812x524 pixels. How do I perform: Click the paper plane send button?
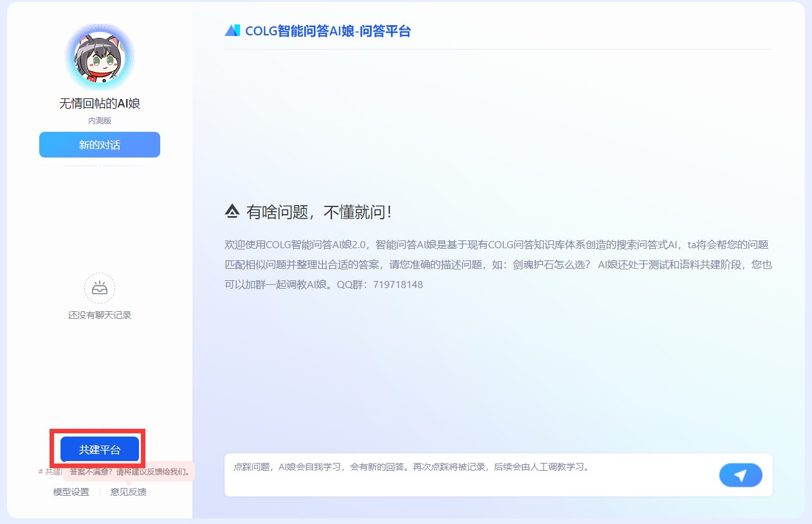point(741,475)
